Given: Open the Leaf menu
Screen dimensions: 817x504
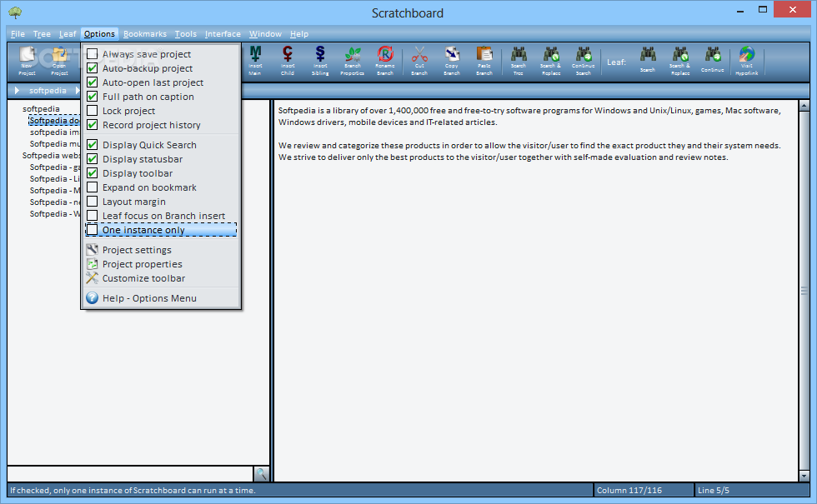Looking at the screenshot, I should click(x=68, y=34).
